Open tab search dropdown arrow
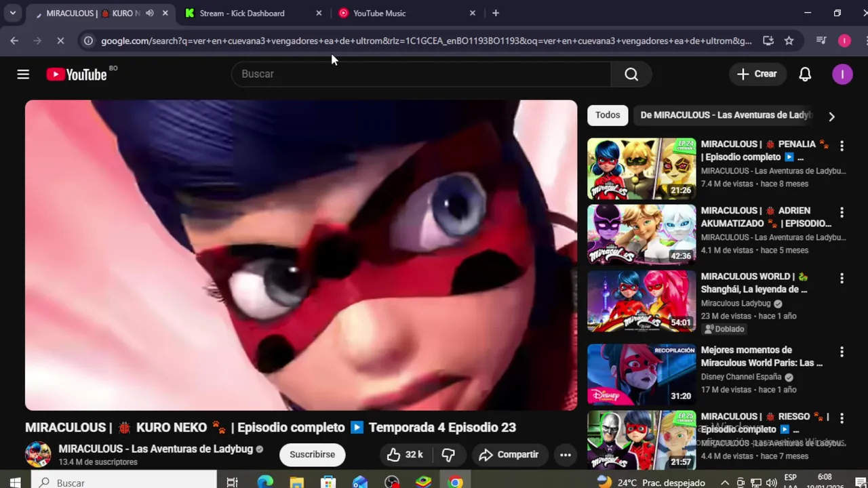The image size is (868, 488). [12, 13]
